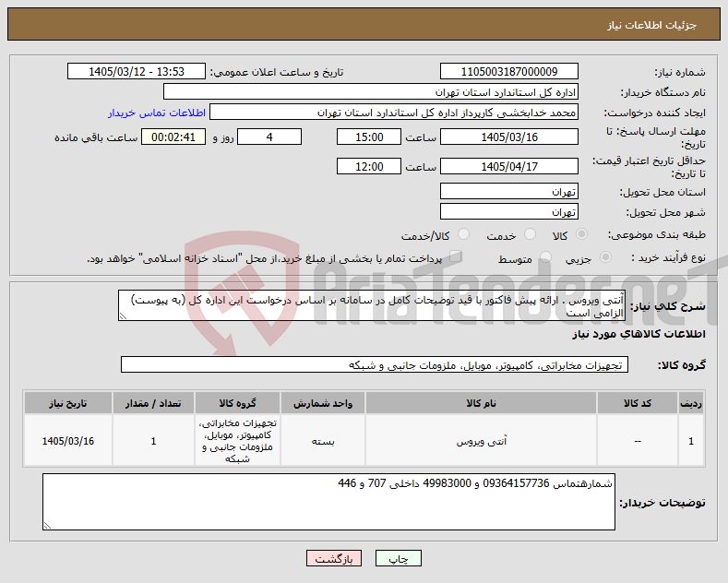This screenshot has width=728, height=583.
Task: Open the اطلاعات تماس خریدار link
Action: pyautogui.click(x=157, y=113)
